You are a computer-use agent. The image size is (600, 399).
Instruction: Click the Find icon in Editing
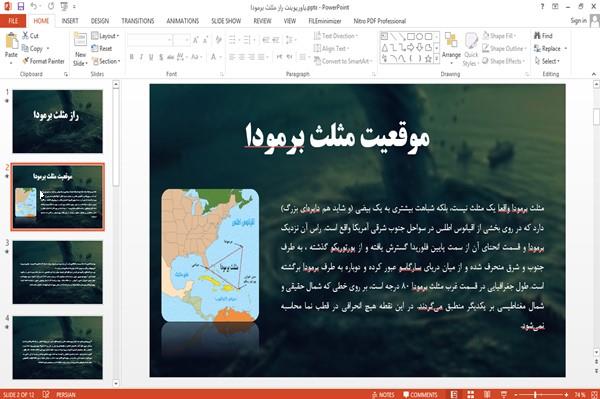543,36
